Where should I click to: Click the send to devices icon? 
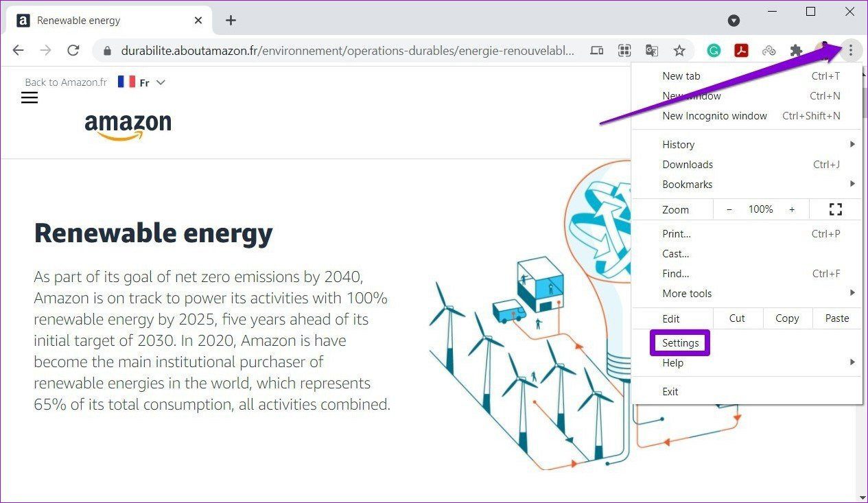597,50
